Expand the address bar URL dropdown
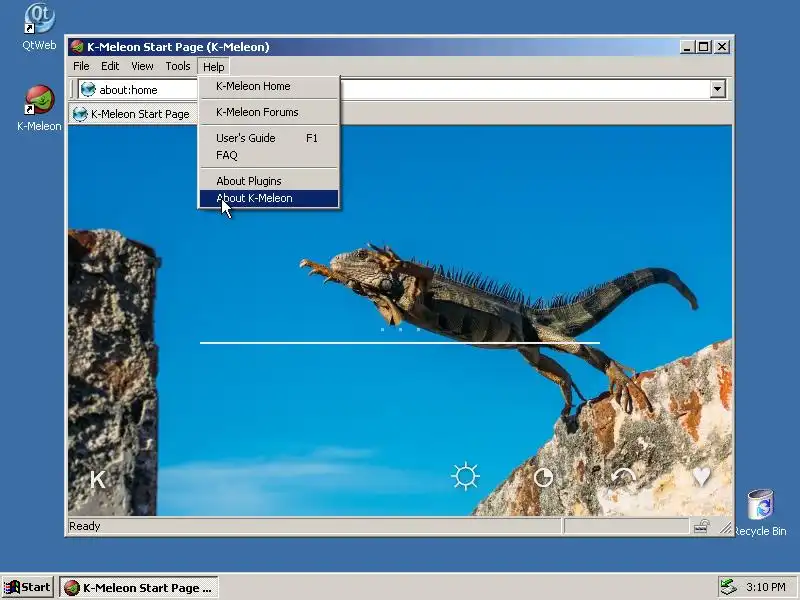This screenshot has width=800, height=600. point(717,89)
